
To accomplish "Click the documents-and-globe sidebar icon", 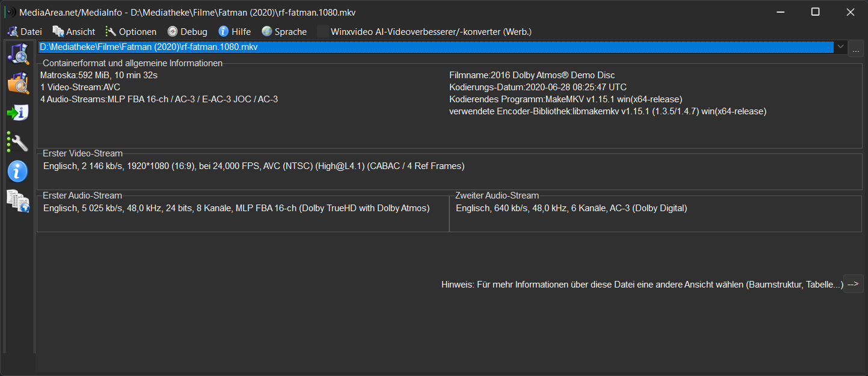I will [x=18, y=200].
